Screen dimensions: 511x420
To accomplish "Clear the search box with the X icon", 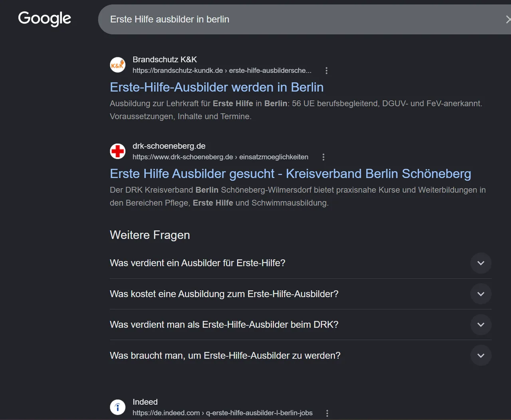I will click(x=508, y=19).
